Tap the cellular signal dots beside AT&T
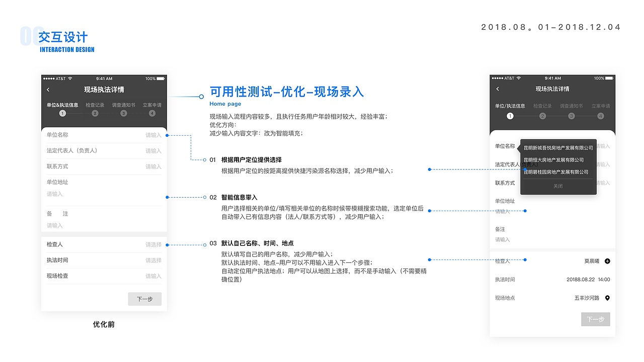The height and width of the screenshot is (362, 644). (48, 78)
